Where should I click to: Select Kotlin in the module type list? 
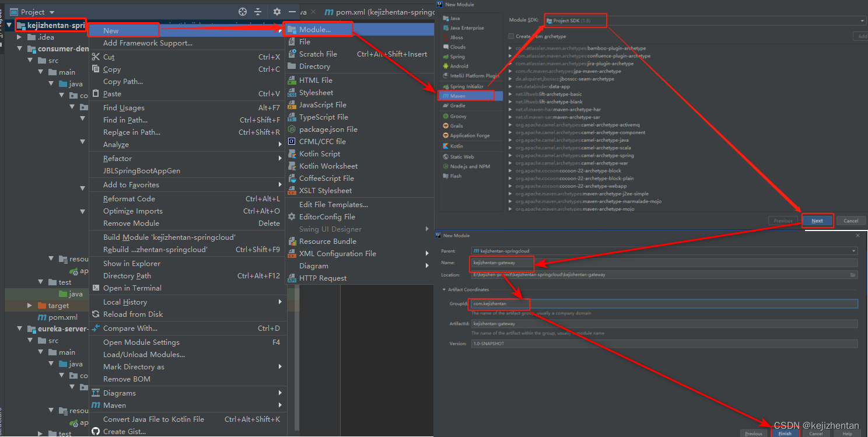[457, 146]
